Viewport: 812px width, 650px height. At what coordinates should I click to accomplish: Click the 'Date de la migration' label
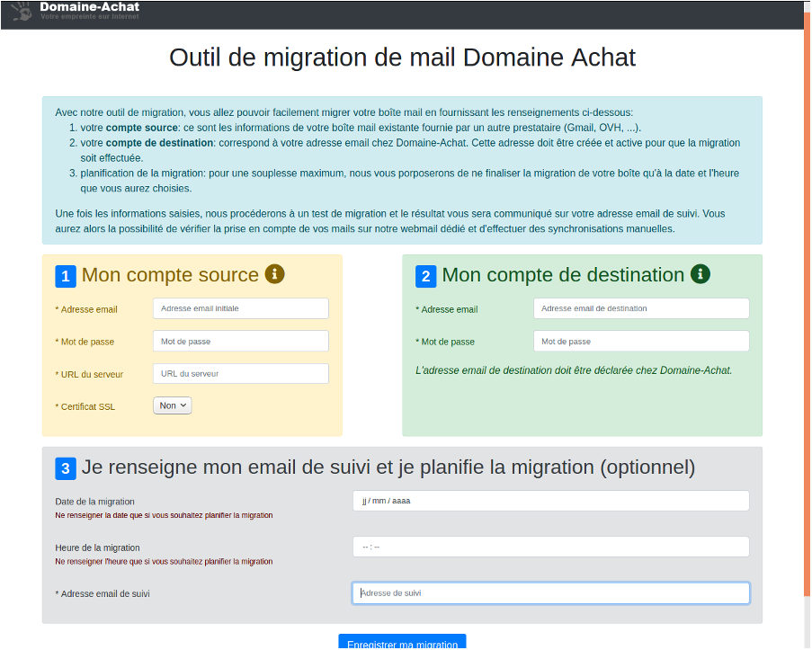(x=94, y=502)
